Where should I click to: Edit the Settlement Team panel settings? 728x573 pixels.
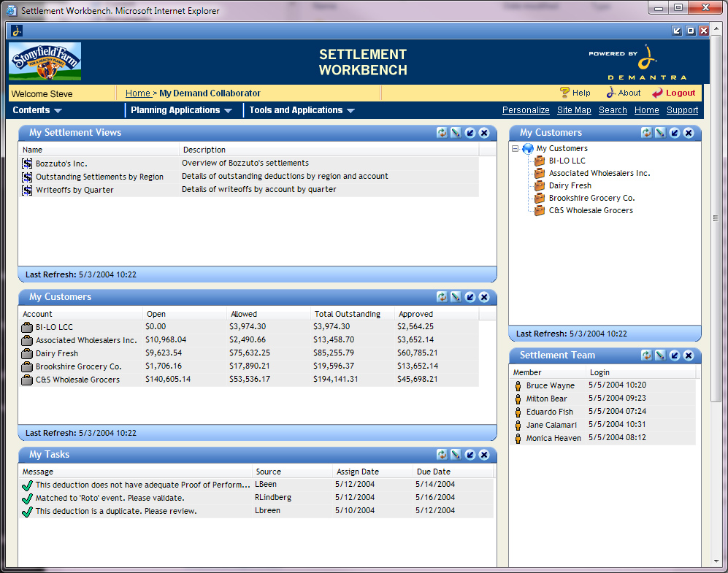click(x=660, y=355)
